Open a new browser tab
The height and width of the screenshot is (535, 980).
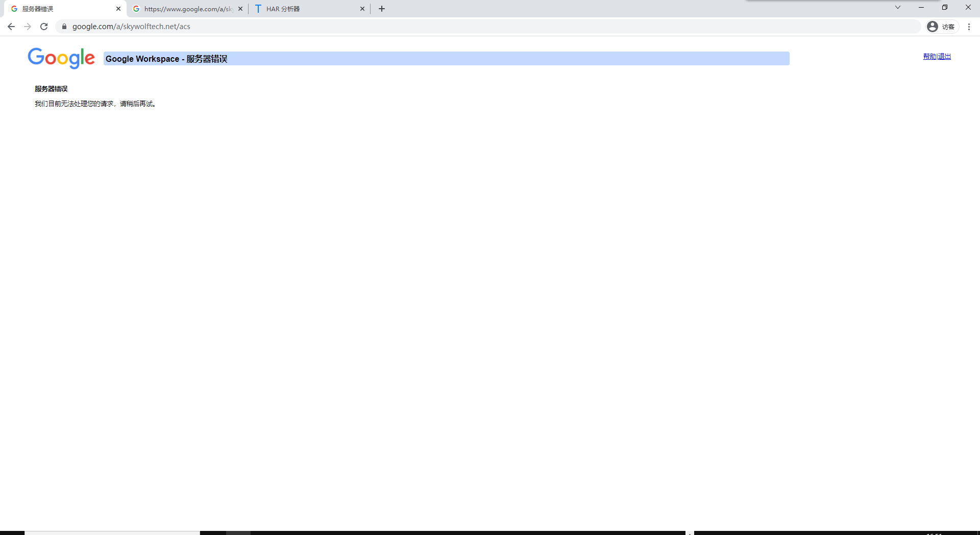[382, 9]
